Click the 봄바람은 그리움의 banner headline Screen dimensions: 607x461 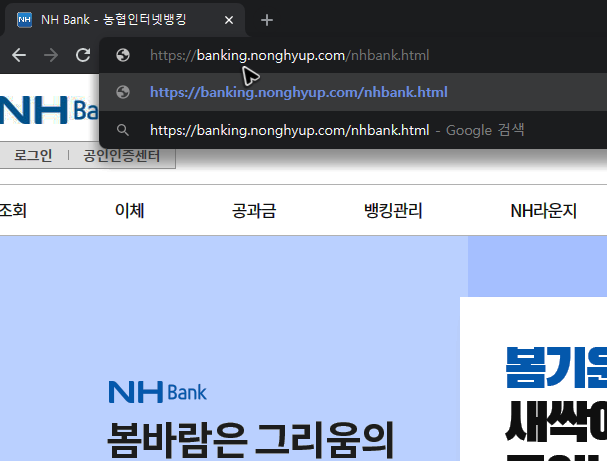click(x=250, y=440)
